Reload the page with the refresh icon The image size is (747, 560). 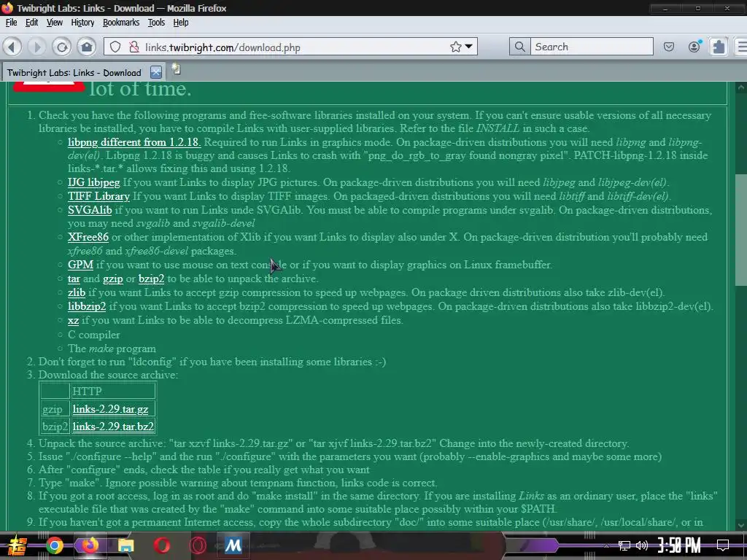tap(62, 47)
